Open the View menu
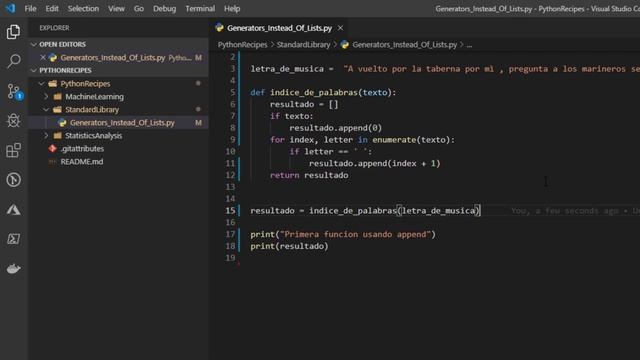This screenshot has height=360, width=640. 116,8
